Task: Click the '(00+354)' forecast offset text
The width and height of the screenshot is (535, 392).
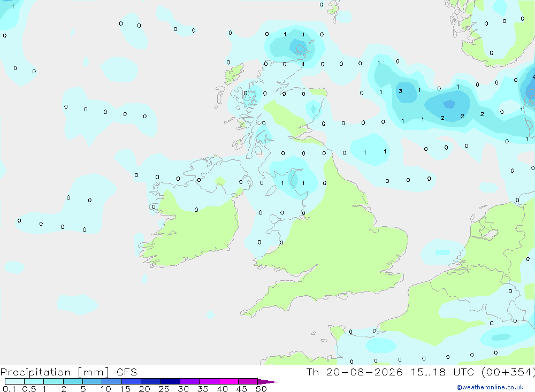Action: coord(508,372)
